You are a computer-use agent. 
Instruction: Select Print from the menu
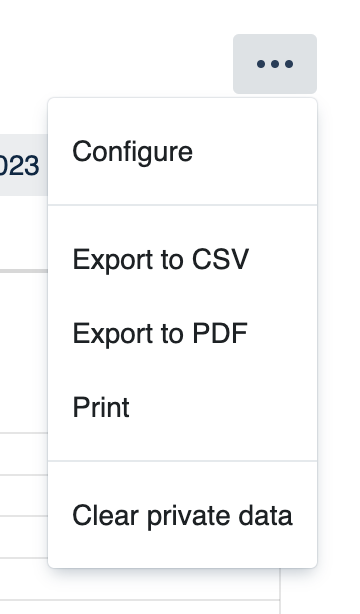tap(182, 407)
